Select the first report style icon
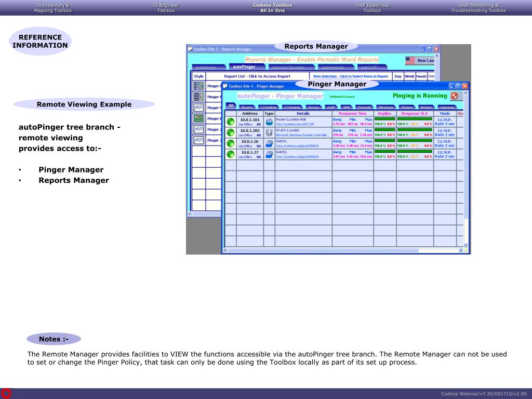Image resolution: width=532 pixels, height=399 pixels. point(198,86)
